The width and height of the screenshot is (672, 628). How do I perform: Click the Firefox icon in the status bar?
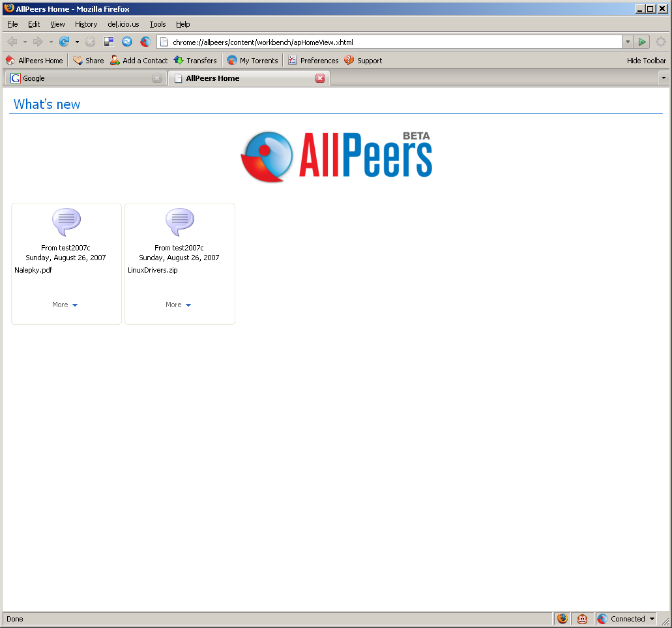click(562, 619)
